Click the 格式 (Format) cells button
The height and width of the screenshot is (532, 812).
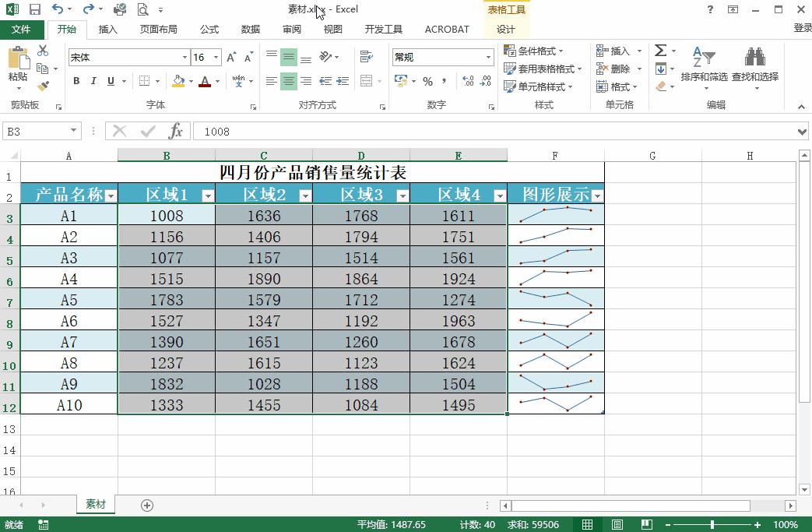coord(617,86)
